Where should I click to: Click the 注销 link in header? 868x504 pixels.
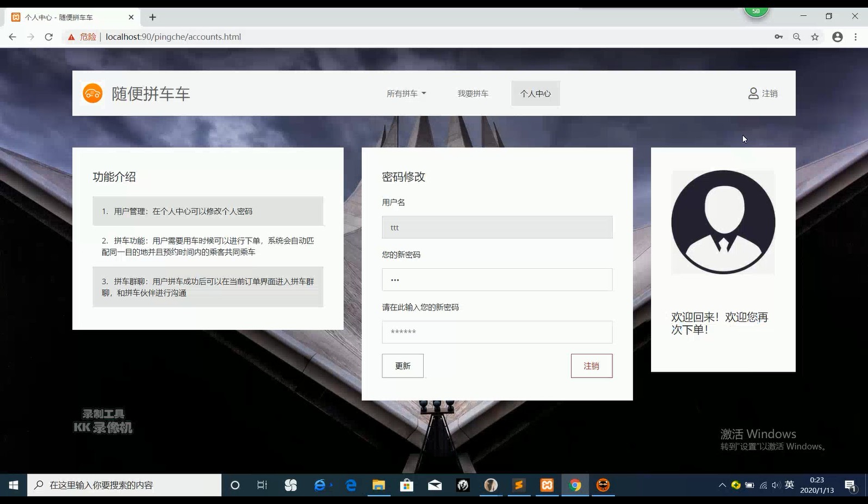[x=770, y=94]
